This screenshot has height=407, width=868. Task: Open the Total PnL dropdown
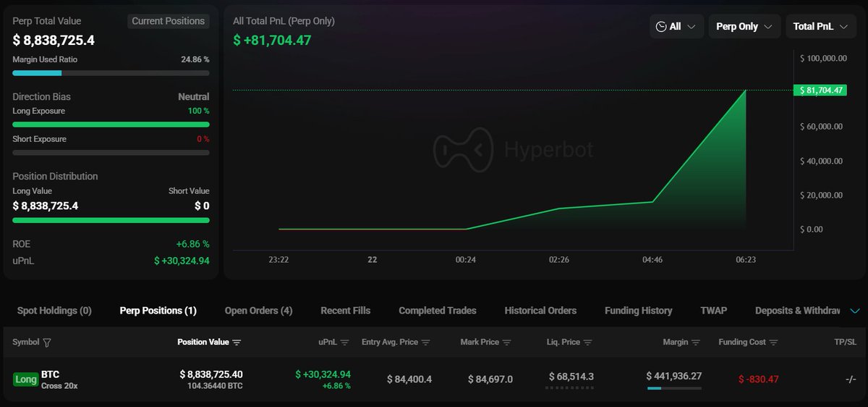(820, 27)
